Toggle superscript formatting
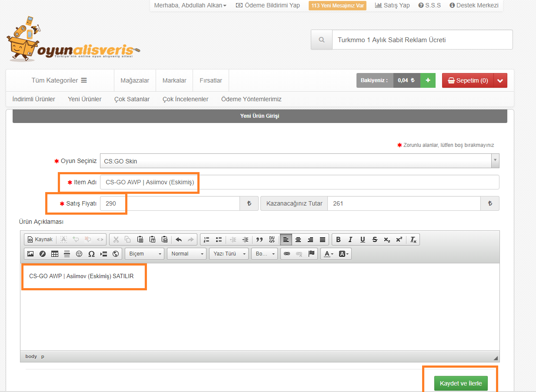 point(399,239)
